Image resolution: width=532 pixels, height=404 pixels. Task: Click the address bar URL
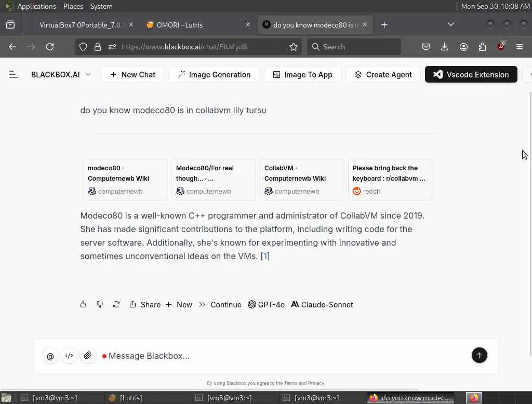pos(184,47)
